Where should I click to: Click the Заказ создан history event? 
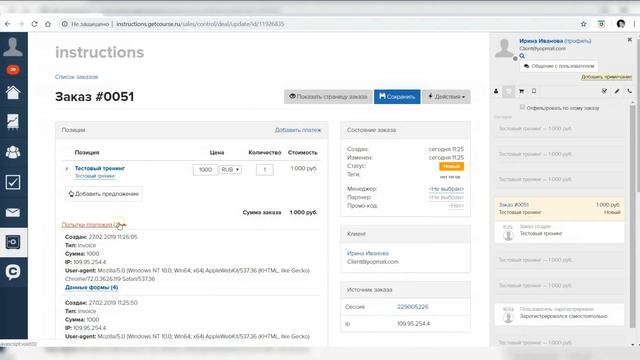559,231
